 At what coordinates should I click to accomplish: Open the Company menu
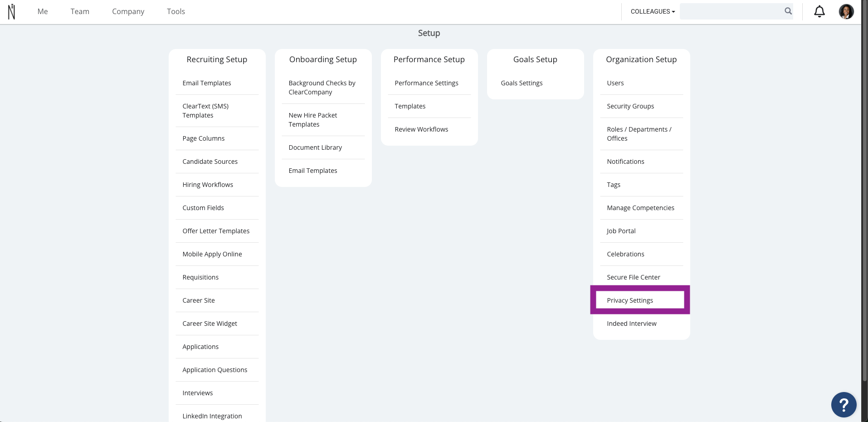[128, 11]
